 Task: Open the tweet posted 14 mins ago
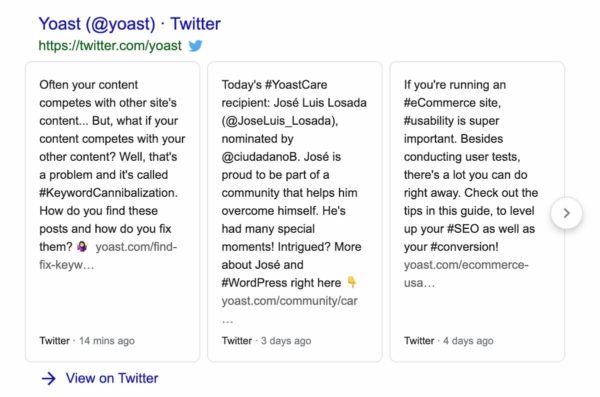(112, 211)
